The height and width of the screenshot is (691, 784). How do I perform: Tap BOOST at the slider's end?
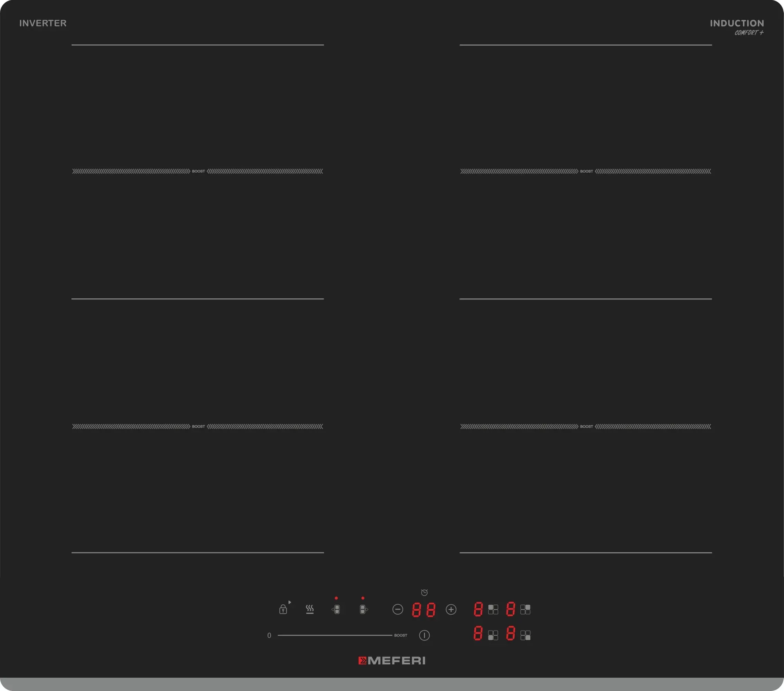401,635
